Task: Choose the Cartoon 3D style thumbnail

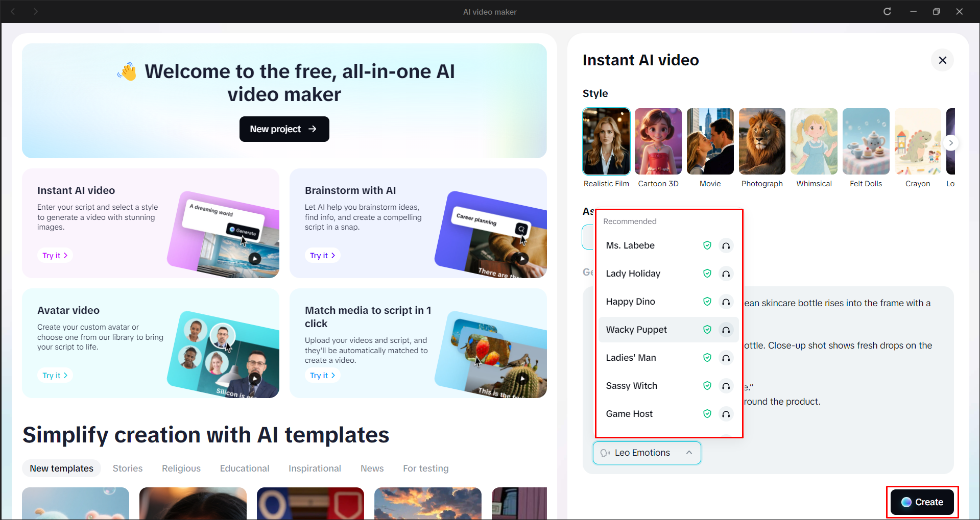Action: pos(658,141)
